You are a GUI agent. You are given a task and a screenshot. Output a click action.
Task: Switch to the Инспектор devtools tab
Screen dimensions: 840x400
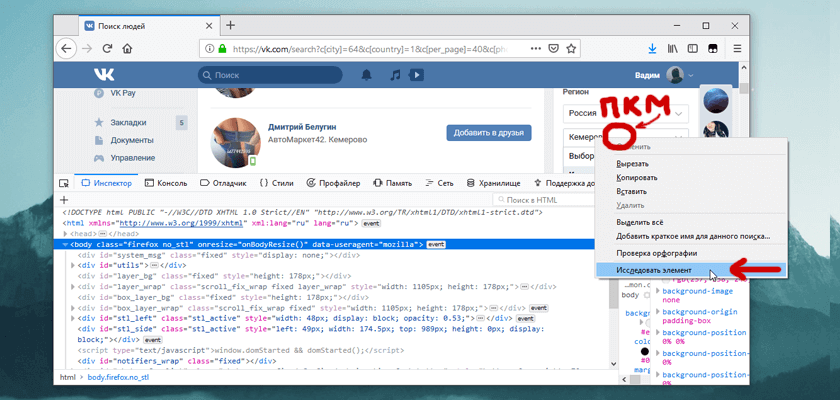click(106, 183)
